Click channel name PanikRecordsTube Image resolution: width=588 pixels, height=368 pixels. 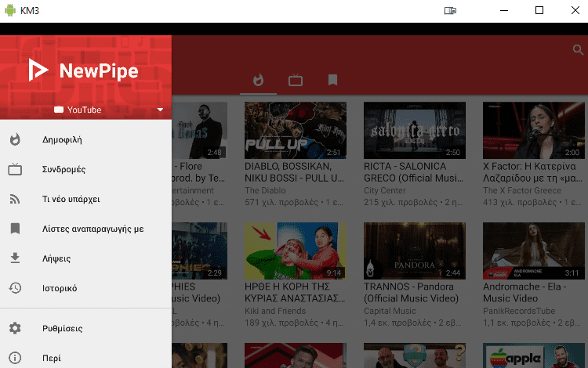(x=519, y=311)
